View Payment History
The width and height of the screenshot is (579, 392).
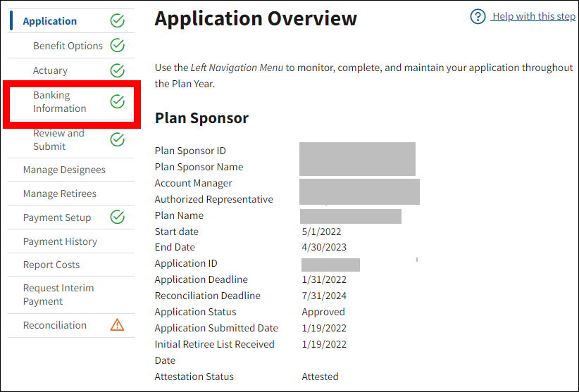pos(60,241)
